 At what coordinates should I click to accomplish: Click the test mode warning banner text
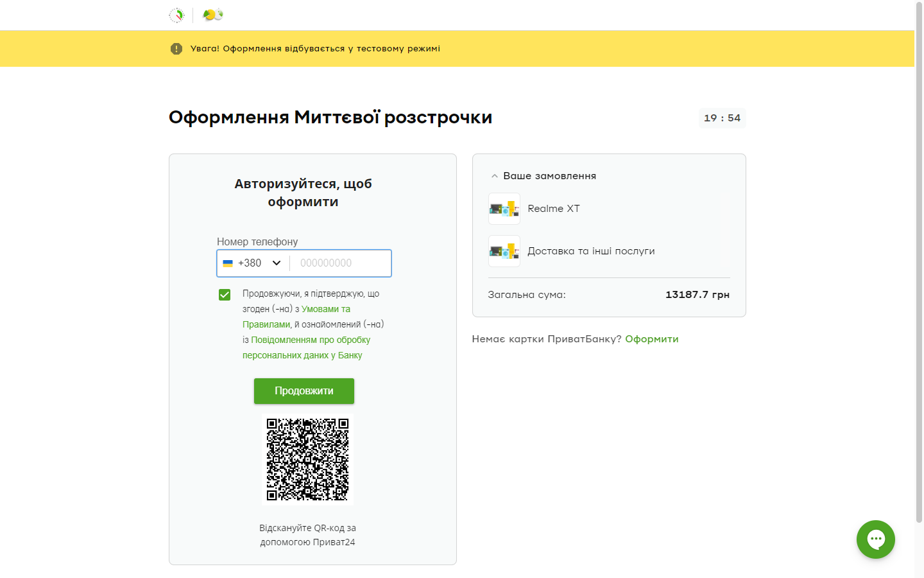[315, 49]
